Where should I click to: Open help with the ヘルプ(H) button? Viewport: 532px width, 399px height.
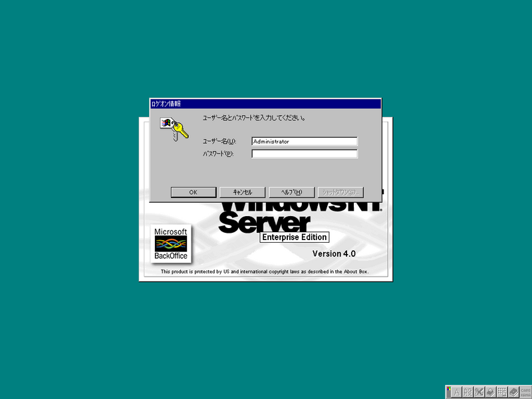[x=291, y=192]
